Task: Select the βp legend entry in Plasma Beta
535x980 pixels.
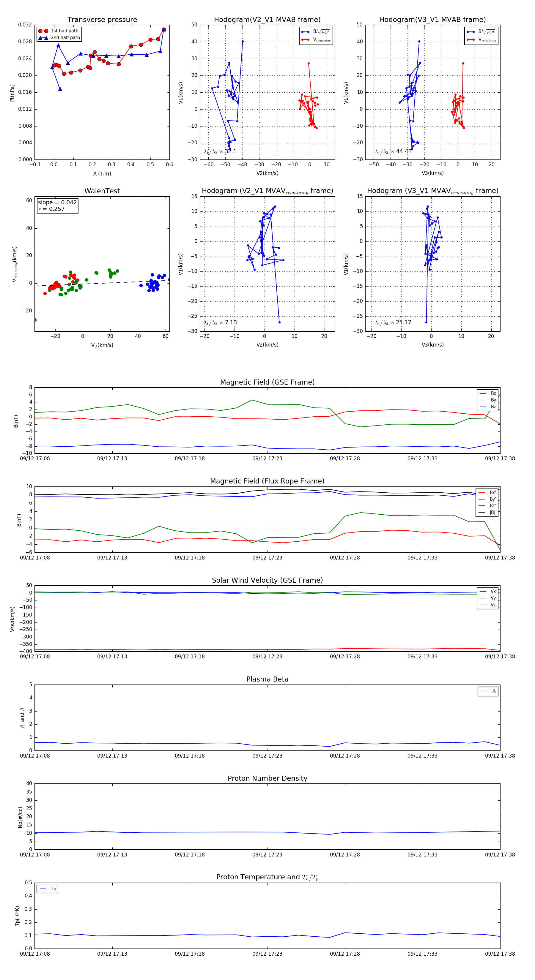Action: tap(488, 691)
